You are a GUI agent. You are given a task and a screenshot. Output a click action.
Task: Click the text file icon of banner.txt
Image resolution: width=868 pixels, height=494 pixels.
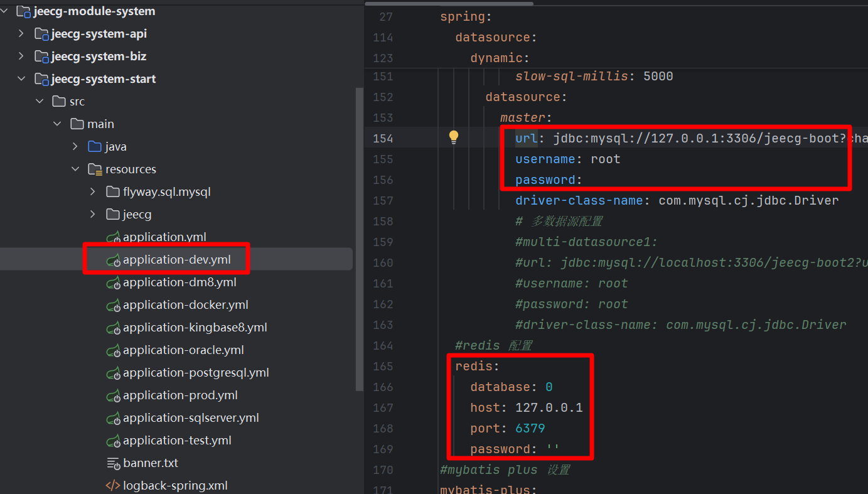pos(113,463)
